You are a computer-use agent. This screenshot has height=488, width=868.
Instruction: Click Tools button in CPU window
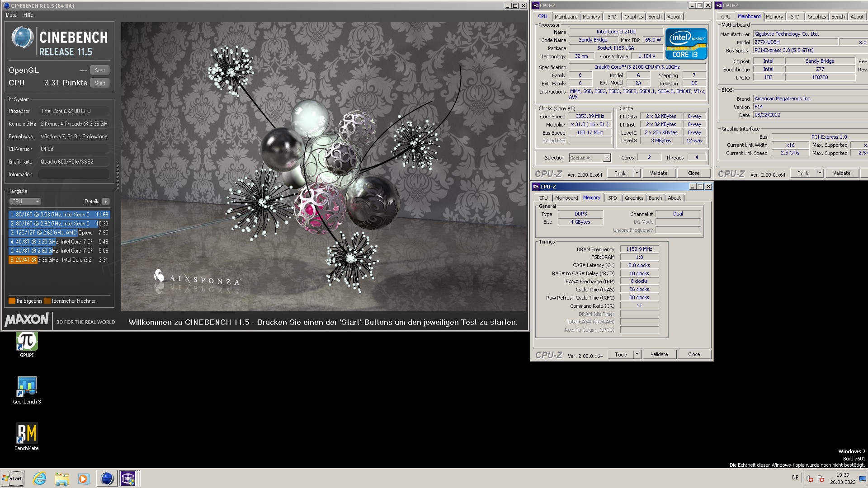(620, 173)
